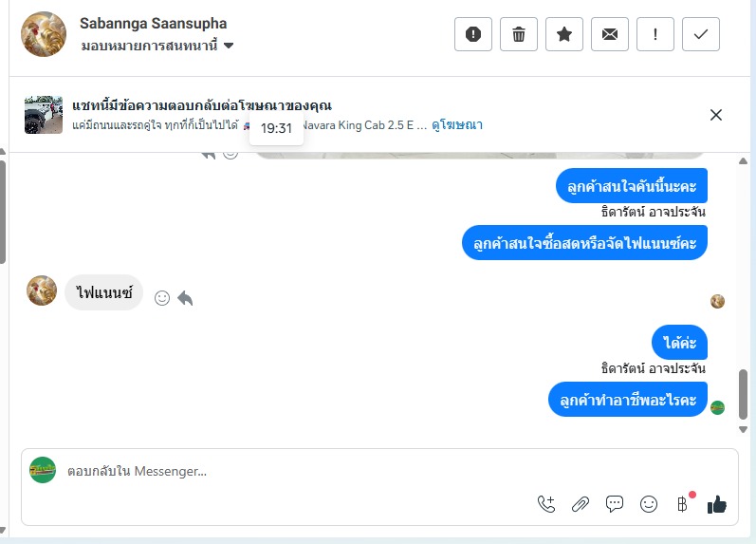Screen dimensions: 756x544
Task: Mark conversation unread via envelope icon
Action: 610,34
